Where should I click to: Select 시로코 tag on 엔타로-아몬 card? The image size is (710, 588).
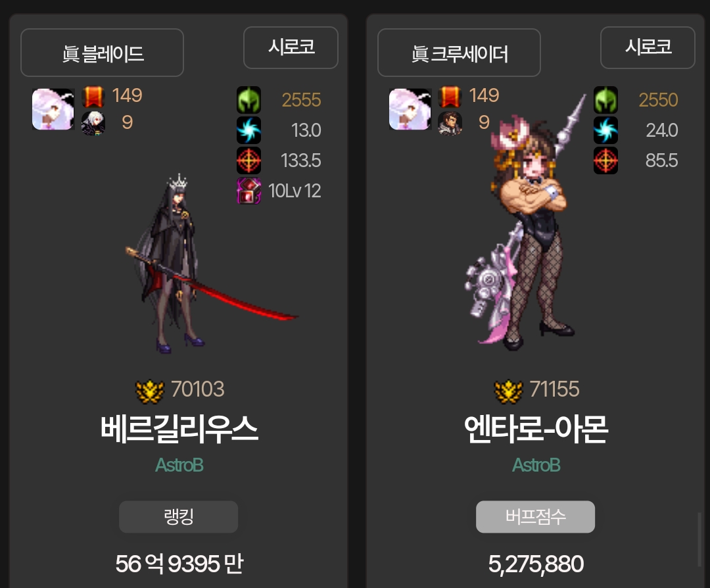tap(648, 47)
